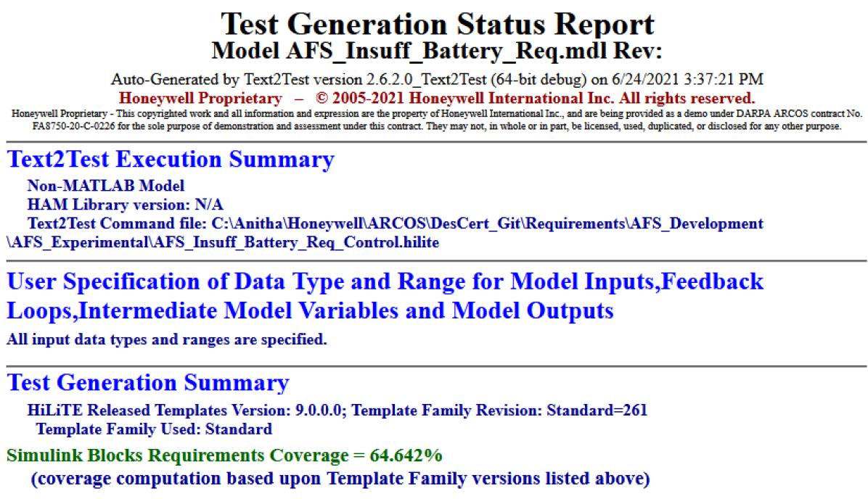Screen dimensions: 868x499
Task: Click the fine-print DARPA ARCOS contract notice
Action: (x=437, y=120)
